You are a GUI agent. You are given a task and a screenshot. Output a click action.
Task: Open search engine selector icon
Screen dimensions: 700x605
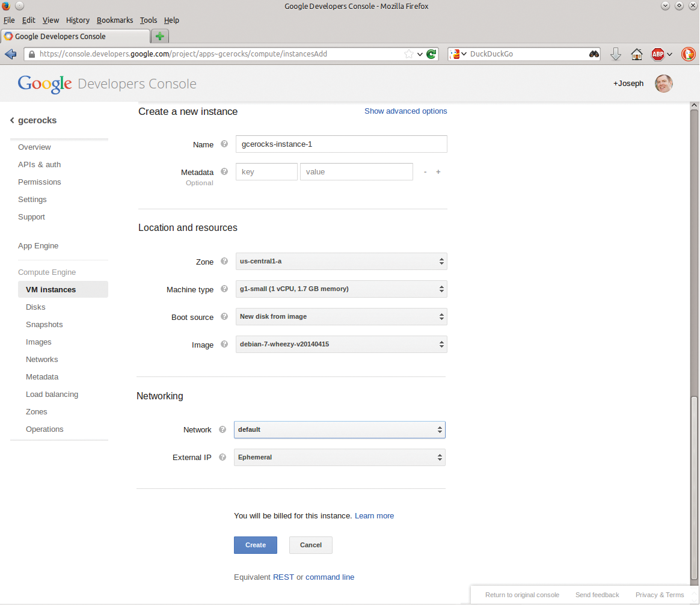(458, 54)
